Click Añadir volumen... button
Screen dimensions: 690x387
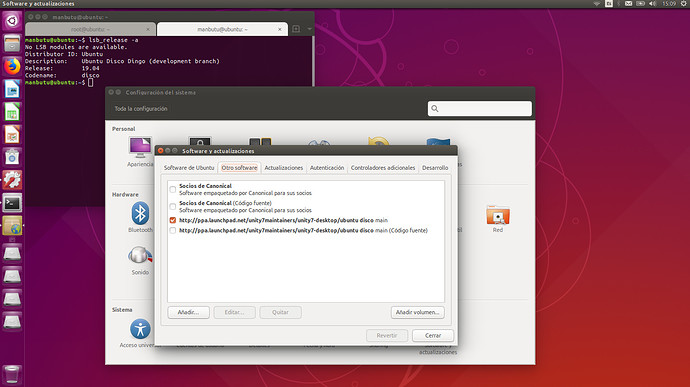pos(418,312)
